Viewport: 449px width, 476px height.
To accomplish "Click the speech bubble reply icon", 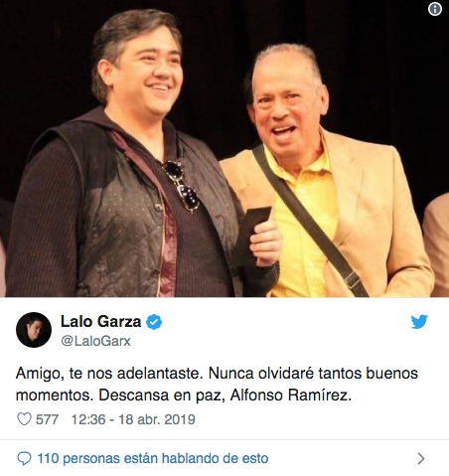I will point(24,459).
